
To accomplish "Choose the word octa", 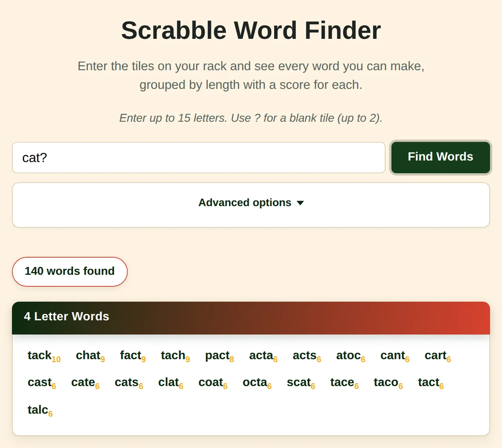I will [257, 383].
